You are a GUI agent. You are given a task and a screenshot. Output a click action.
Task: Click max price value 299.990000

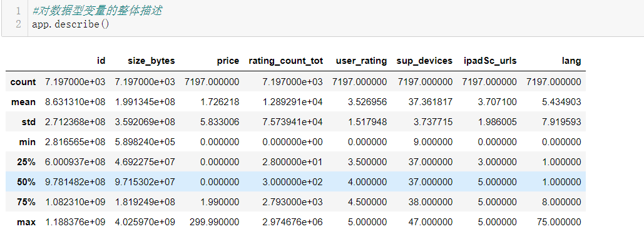tap(215, 223)
